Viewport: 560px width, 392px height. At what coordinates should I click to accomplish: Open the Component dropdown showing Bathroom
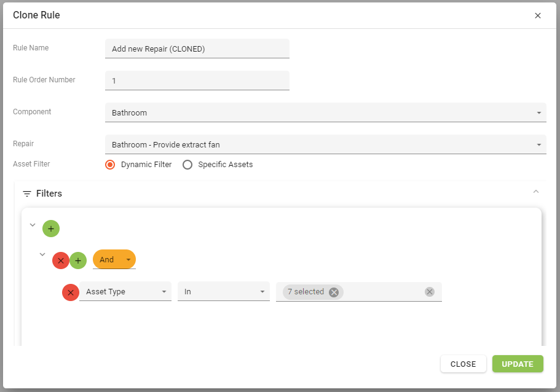click(x=325, y=112)
